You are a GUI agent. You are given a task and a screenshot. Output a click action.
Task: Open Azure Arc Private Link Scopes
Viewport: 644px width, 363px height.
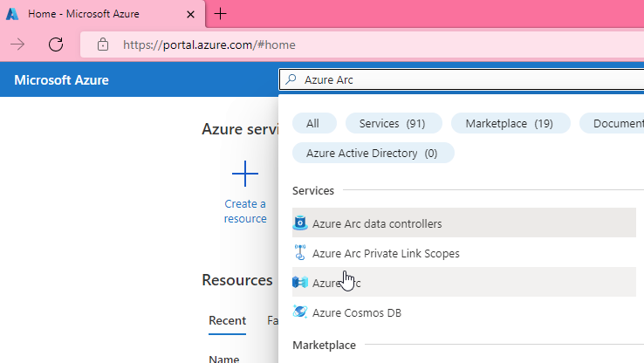[x=464, y=253]
